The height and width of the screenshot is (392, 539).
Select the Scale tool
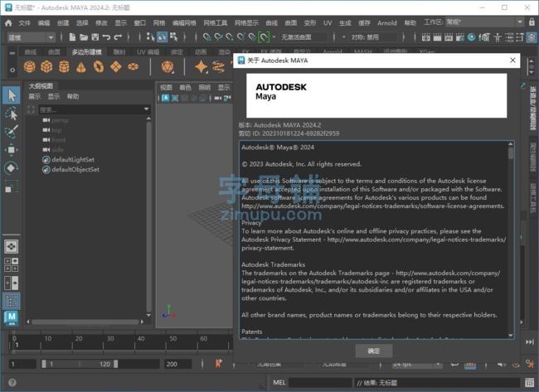(x=12, y=186)
